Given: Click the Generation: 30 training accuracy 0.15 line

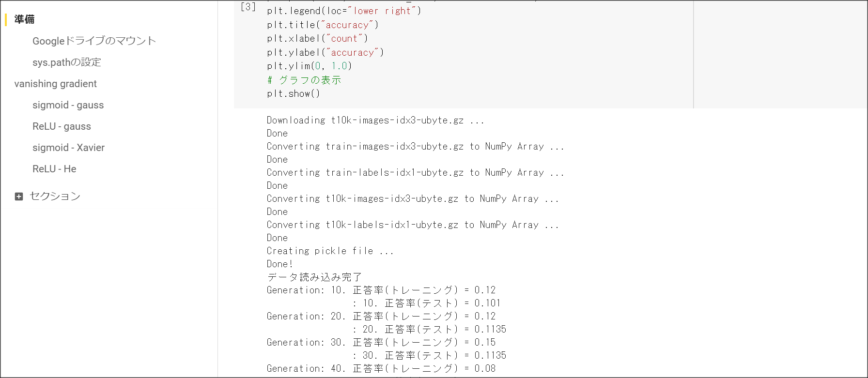Looking at the screenshot, I should [381, 343].
